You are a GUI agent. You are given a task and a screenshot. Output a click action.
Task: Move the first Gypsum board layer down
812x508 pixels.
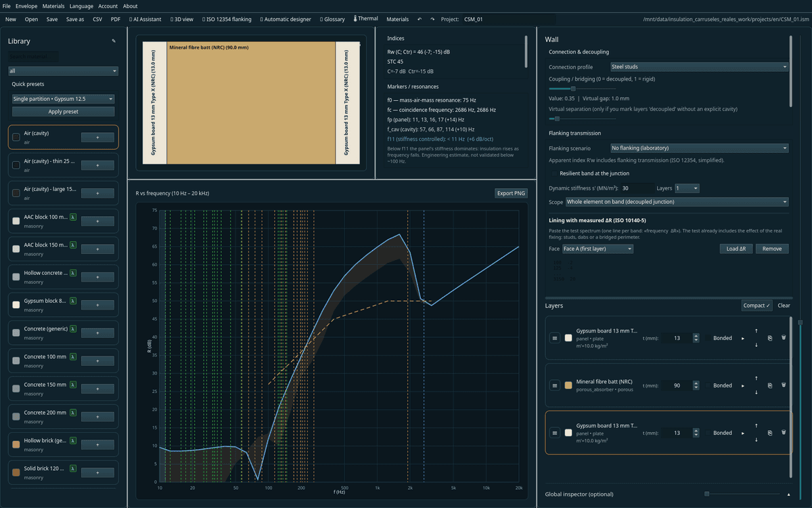756,345
